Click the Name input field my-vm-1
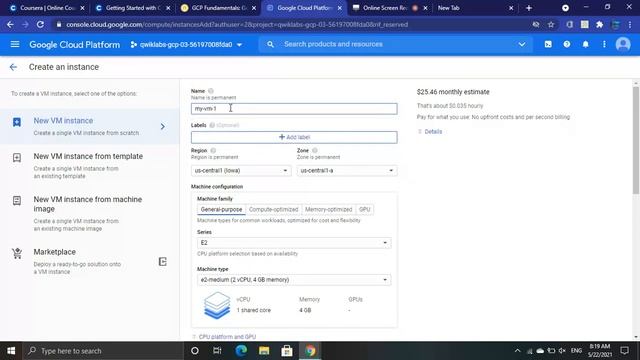This screenshot has width=640, height=360. click(x=294, y=109)
